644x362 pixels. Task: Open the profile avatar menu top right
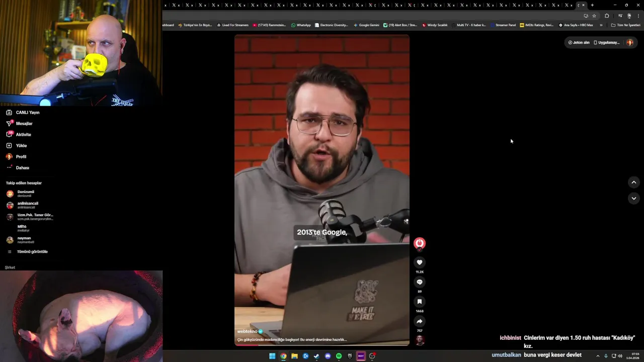[x=629, y=43]
